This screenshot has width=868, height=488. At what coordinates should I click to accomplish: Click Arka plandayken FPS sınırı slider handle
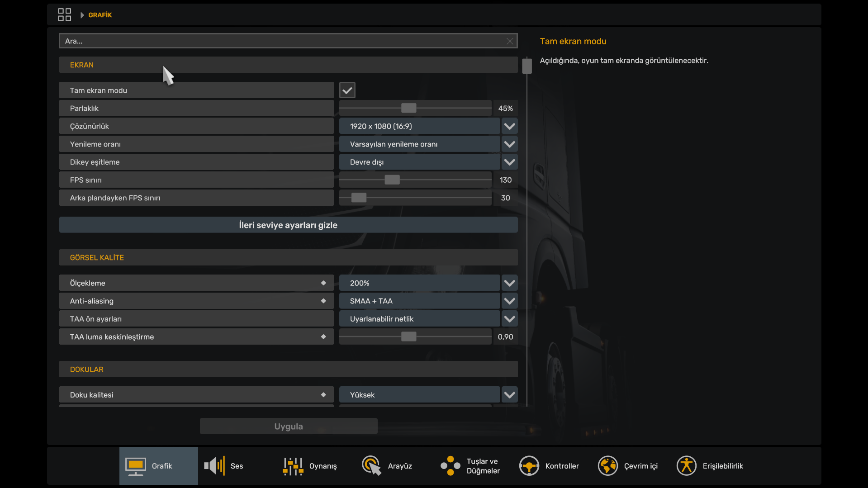coord(359,198)
